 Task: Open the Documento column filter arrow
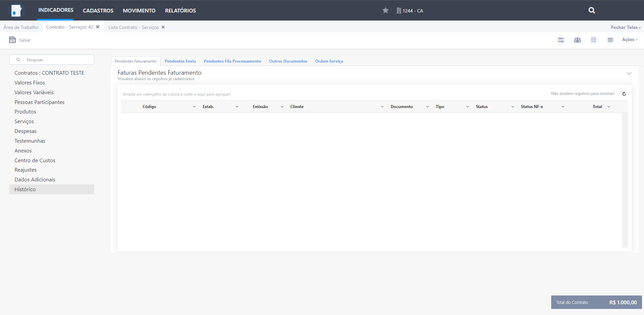tap(427, 107)
